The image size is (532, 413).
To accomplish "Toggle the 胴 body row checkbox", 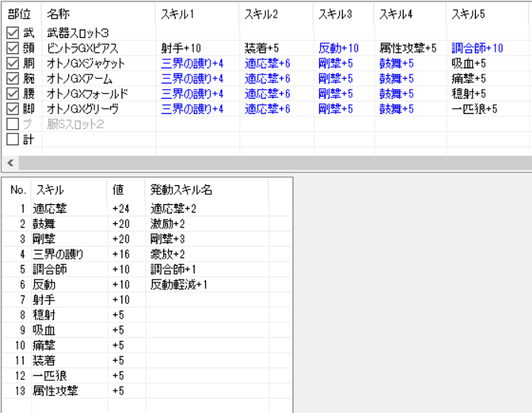I will (13, 63).
